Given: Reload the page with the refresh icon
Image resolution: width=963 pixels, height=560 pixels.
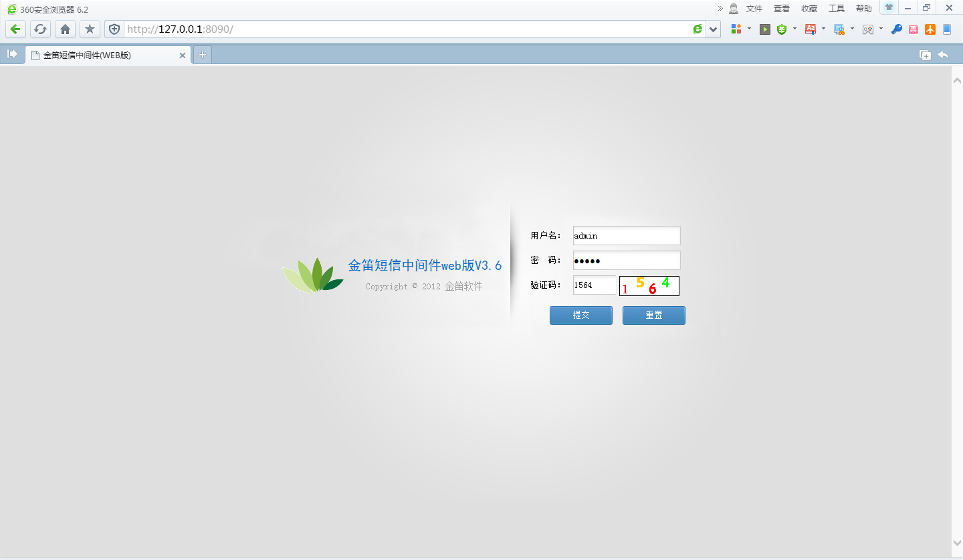Looking at the screenshot, I should point(40,29).
